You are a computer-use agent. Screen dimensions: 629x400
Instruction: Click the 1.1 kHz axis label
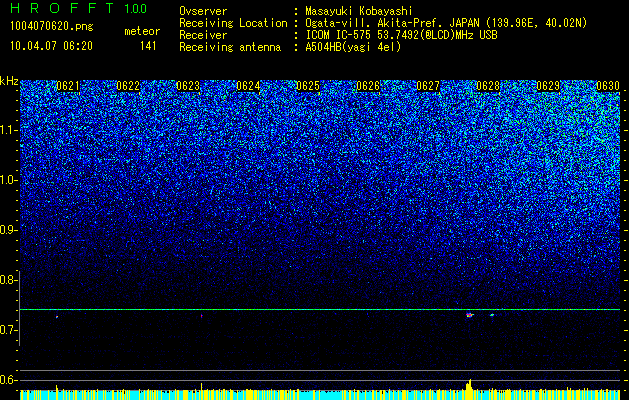[x=9, y=130]
